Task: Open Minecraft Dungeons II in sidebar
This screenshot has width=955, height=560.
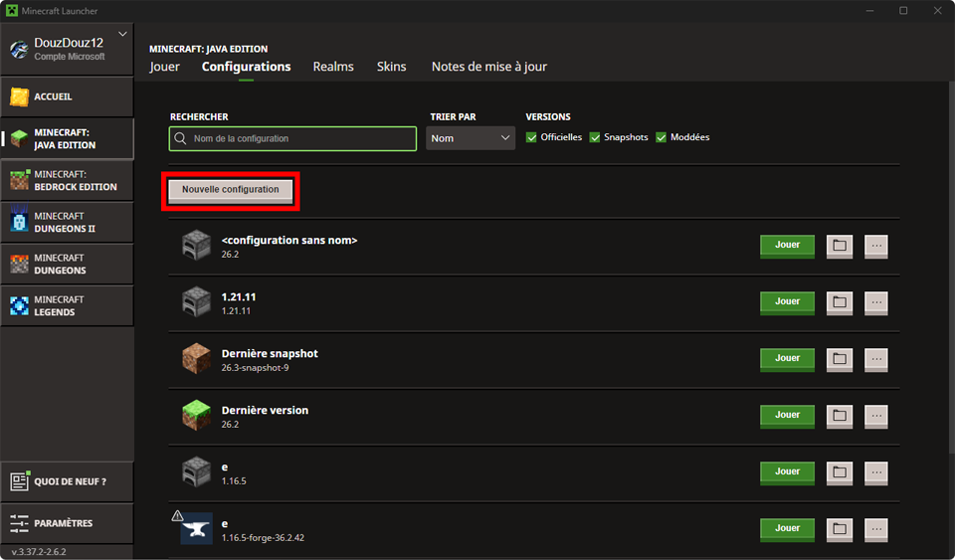Action: coord(67,222)
